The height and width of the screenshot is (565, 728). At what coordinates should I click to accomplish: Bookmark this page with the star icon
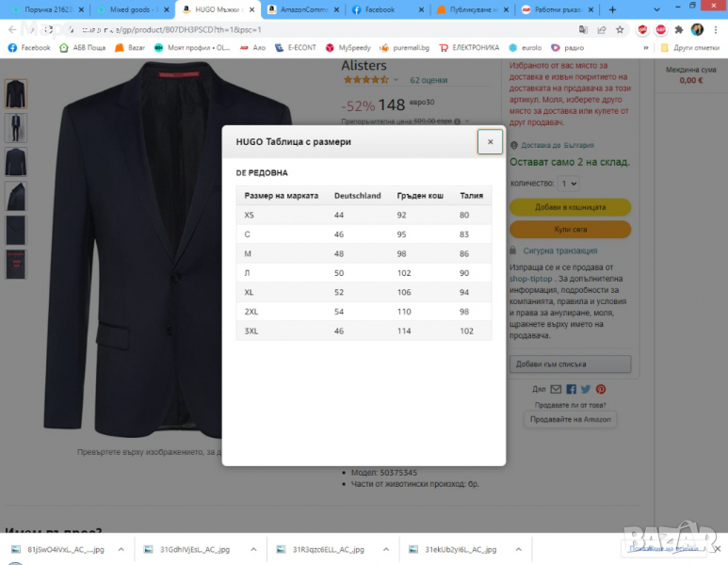click(x=619, y=29)
